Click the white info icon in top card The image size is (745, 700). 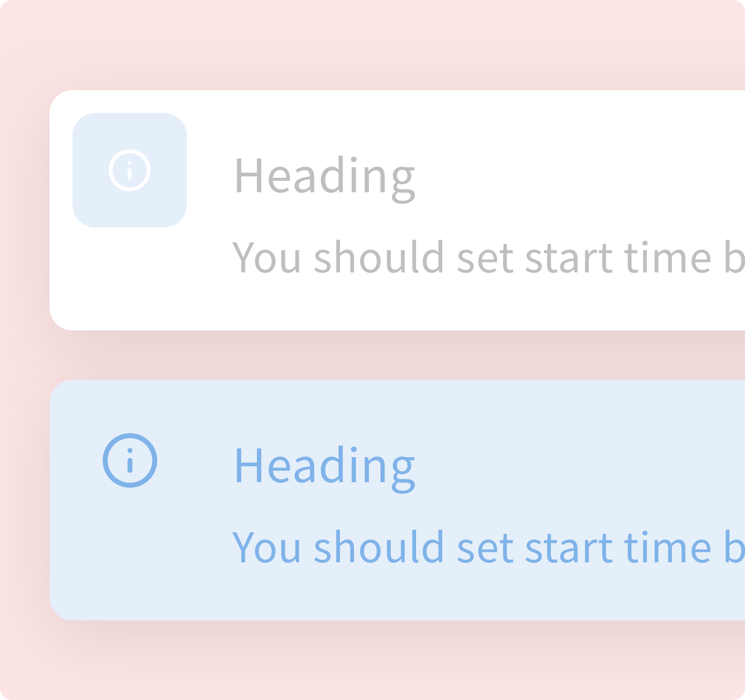(x=130, y=170)
